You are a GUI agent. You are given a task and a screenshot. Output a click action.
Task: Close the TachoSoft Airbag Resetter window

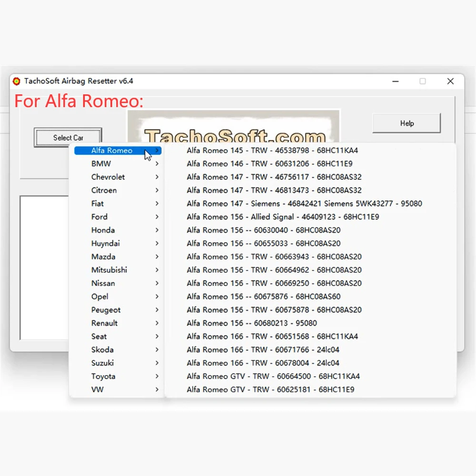pos(450,81)
